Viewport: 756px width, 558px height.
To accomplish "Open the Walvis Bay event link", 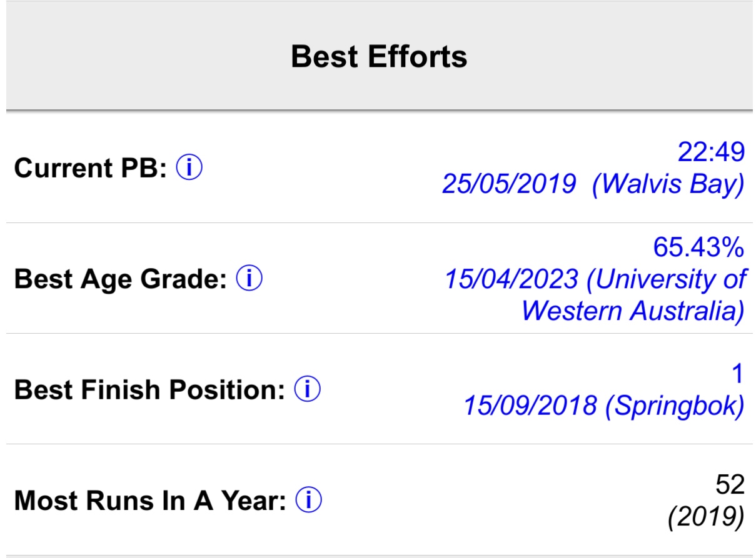I will 668,186.
